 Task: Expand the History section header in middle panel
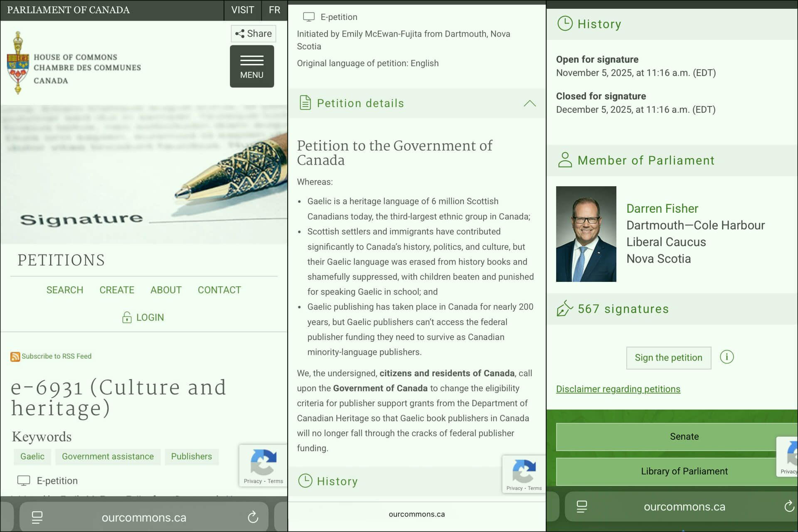[337, 481]
